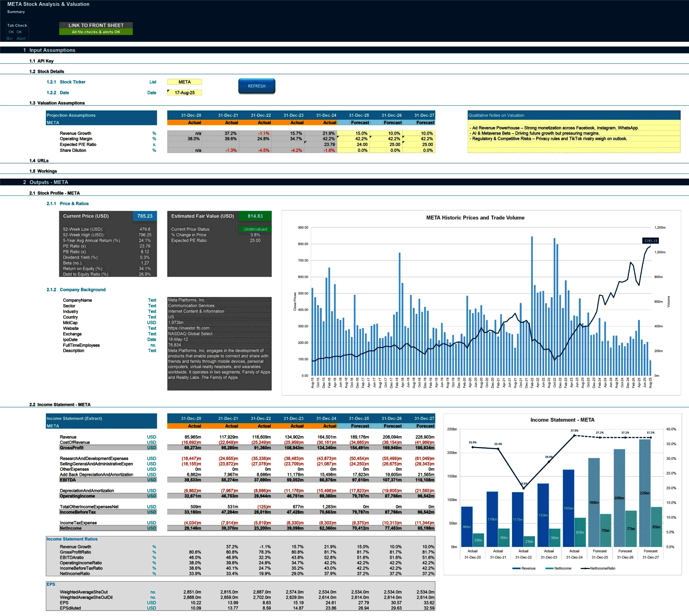Edit the 31-Dec-25 revenue growth 15.0% cell

point(353,133)
